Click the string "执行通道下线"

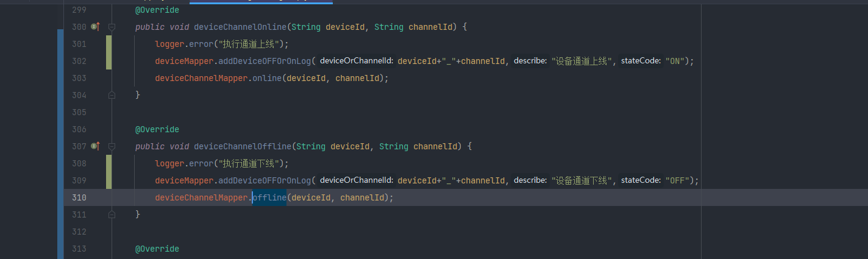click(x=250, y=163)
